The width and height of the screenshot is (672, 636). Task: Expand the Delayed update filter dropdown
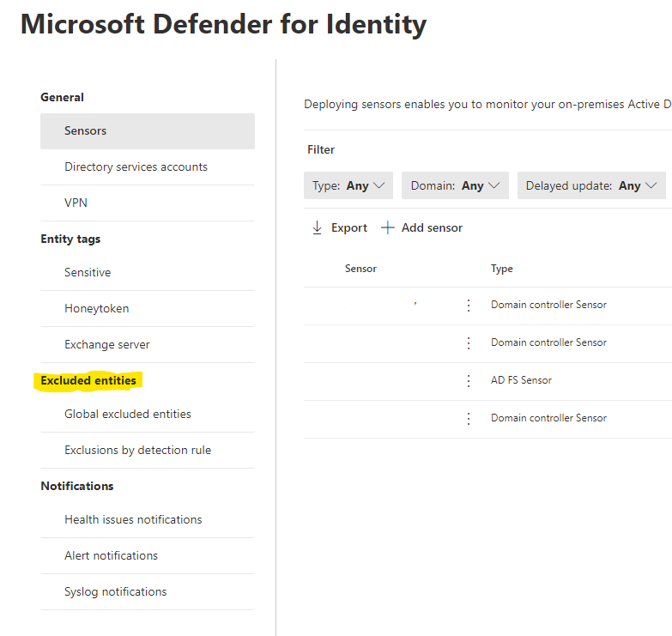click(591, 185)
